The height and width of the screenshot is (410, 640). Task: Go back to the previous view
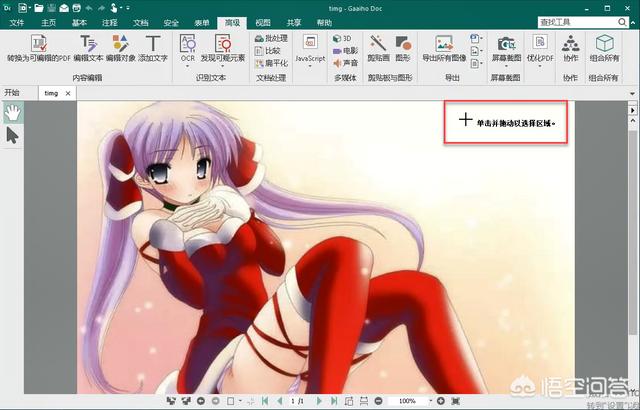click(201, 401)
